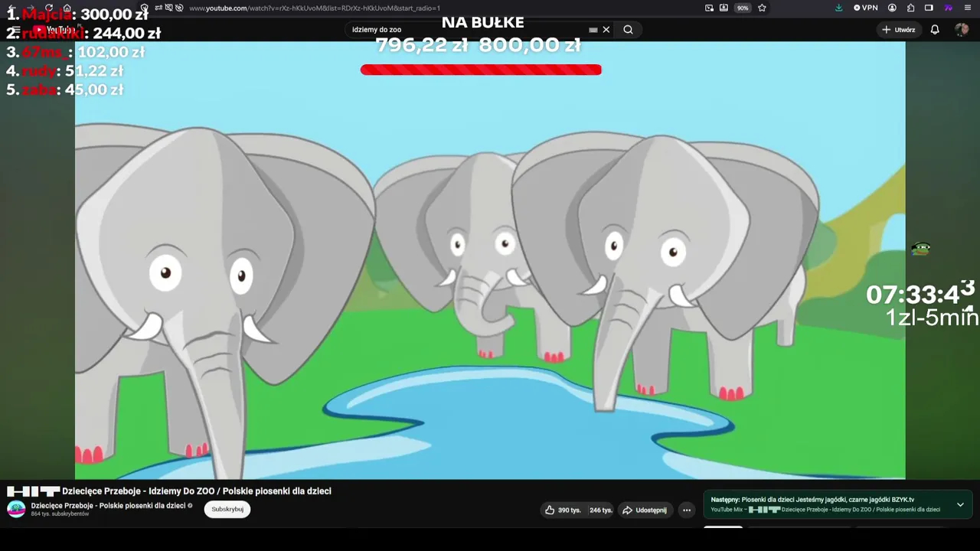Open the YouTube account avatar menu
980x551 pixels.
(x=962, y=30)
